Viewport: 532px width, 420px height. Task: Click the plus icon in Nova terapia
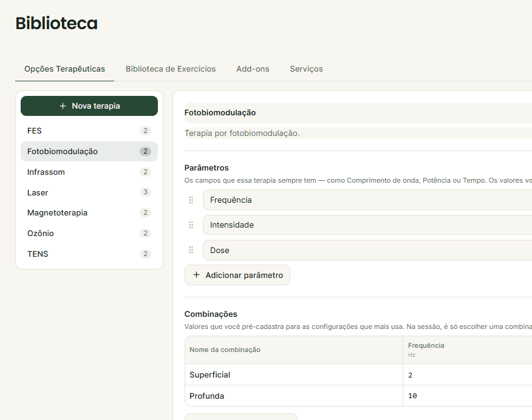pos(63,106)
